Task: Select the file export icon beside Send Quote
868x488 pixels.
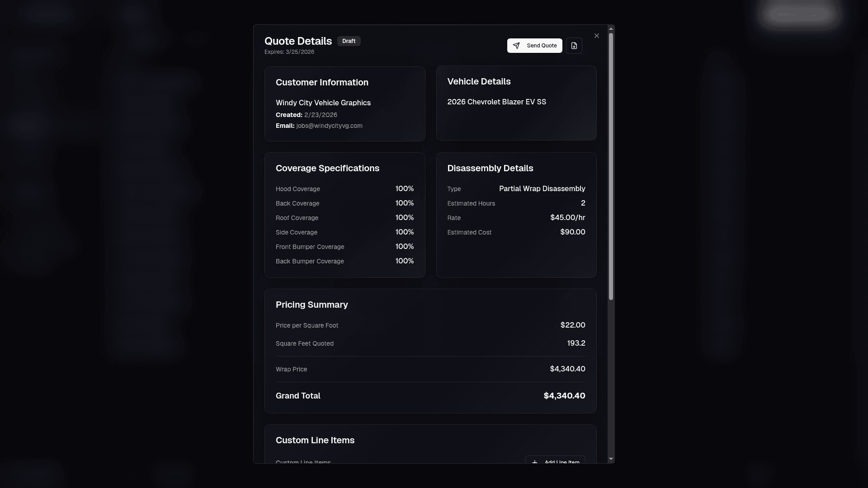Action: point(574,45)
